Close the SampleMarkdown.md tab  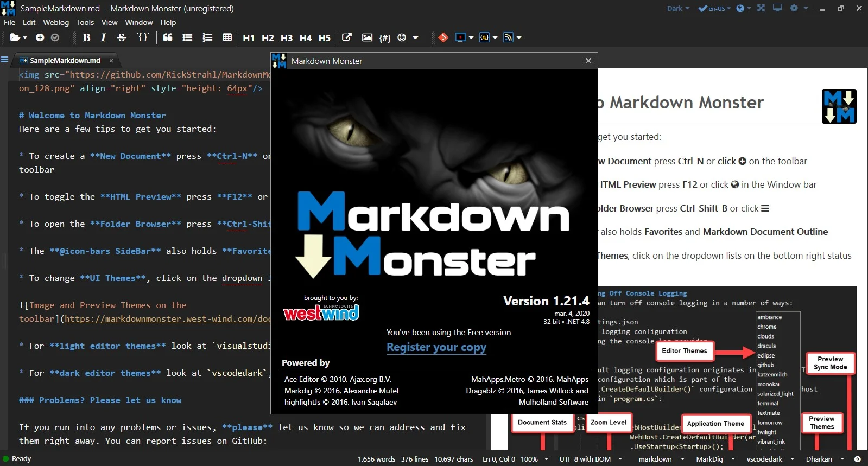[111, 61]
